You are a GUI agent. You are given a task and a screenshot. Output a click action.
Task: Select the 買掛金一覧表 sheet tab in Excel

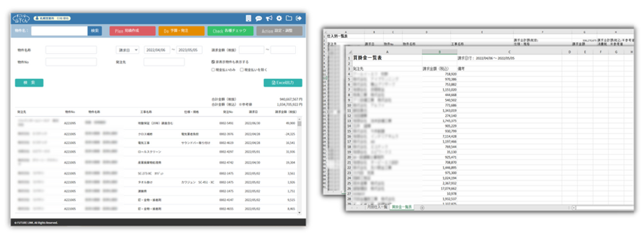coord(401,207)
